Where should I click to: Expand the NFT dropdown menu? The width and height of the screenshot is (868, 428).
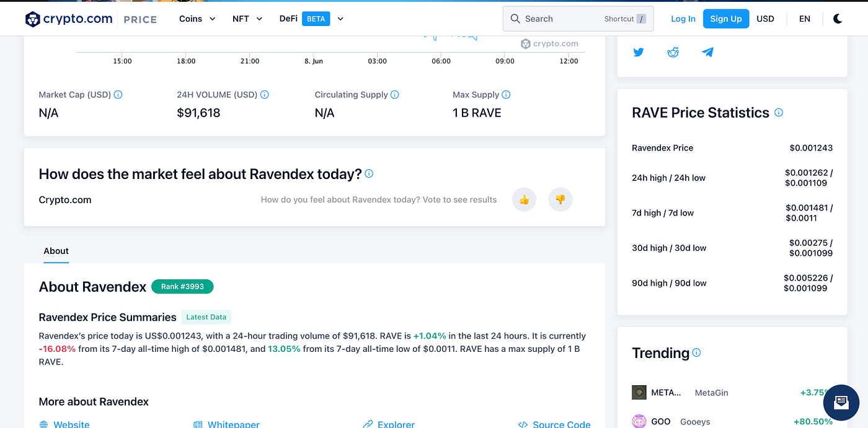coord(247,19)
